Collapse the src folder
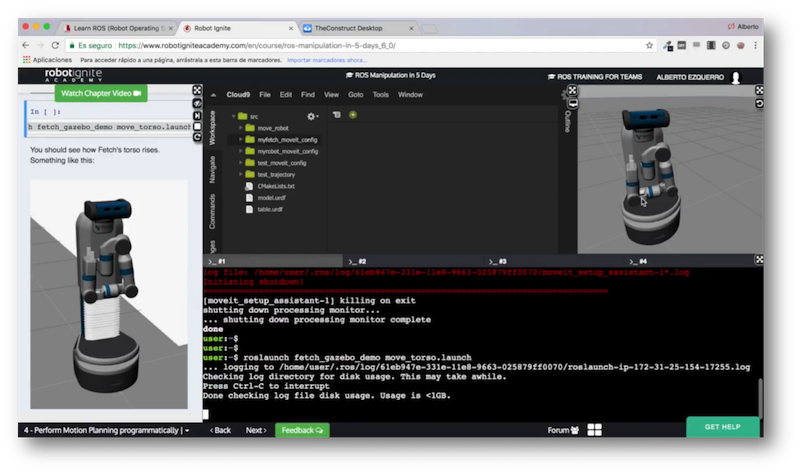 pos(234,116)
